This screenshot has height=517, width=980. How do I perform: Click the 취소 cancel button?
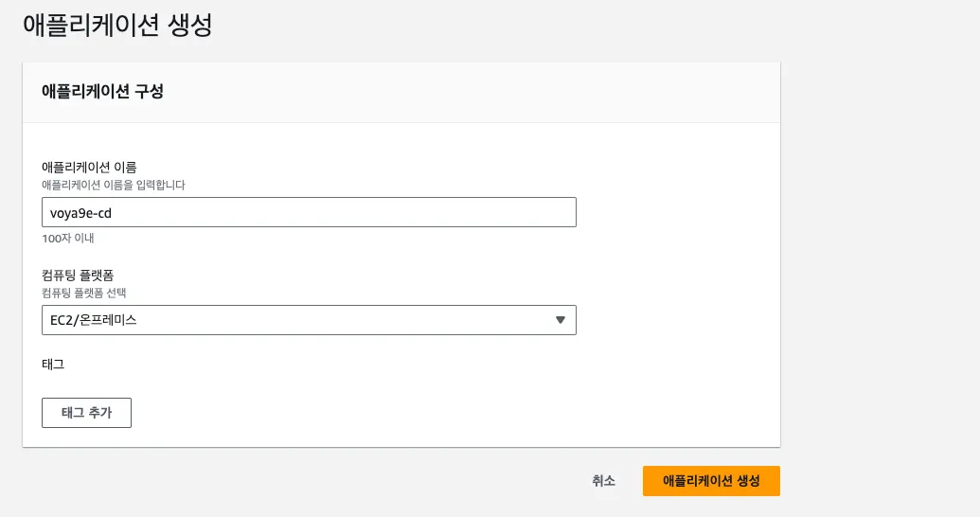(x=604, y=481)
